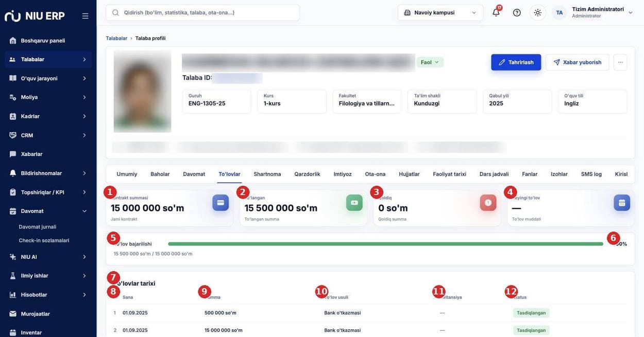Image resolution: width=644 pixels, height=337 pixels.
Task: Click the blurred student profile photo
Action: click(x=142, y=91)
